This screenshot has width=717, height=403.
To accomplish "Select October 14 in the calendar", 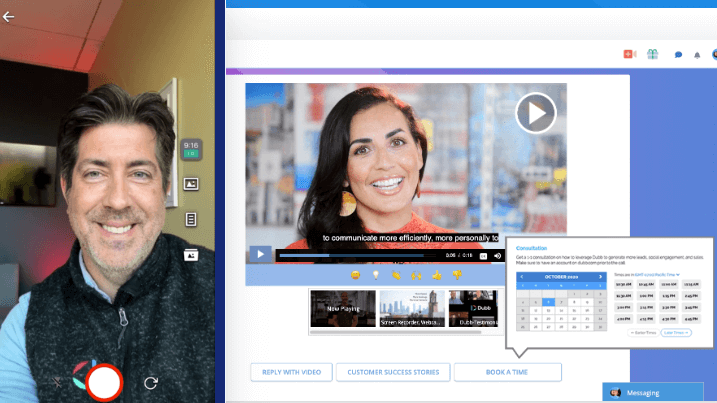I will tap(562, 310).
